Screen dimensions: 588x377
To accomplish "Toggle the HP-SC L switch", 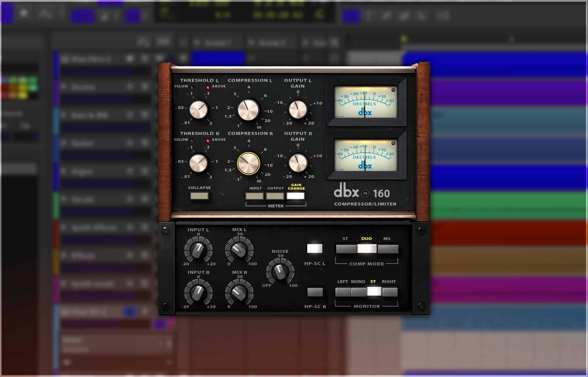I will [x=315, y=248].
